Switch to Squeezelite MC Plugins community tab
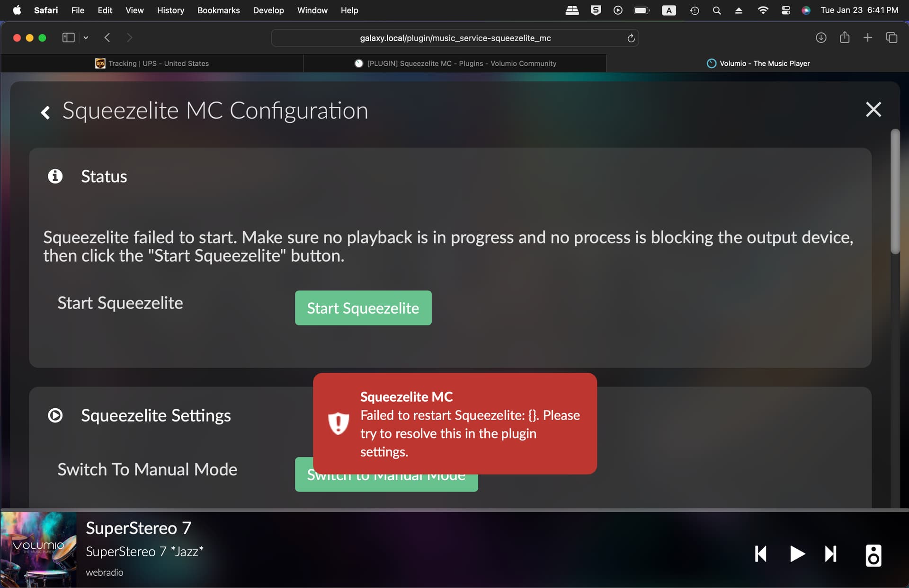This screenshot has width=909, height=588. 454,63
